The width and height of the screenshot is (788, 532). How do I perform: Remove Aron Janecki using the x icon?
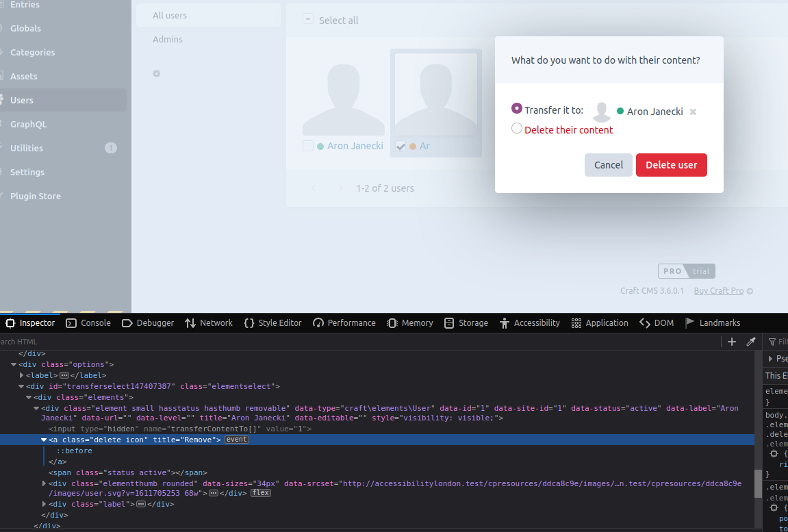[692, 111]
